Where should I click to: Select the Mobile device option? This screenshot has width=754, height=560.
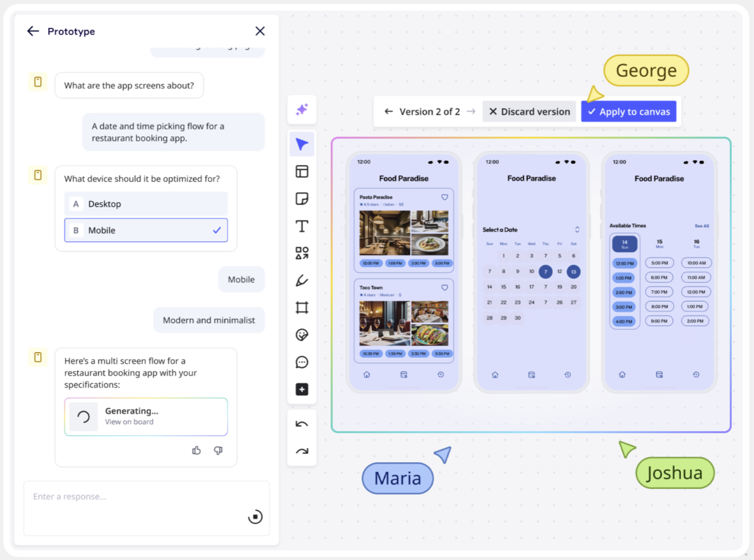coord(146,230)
